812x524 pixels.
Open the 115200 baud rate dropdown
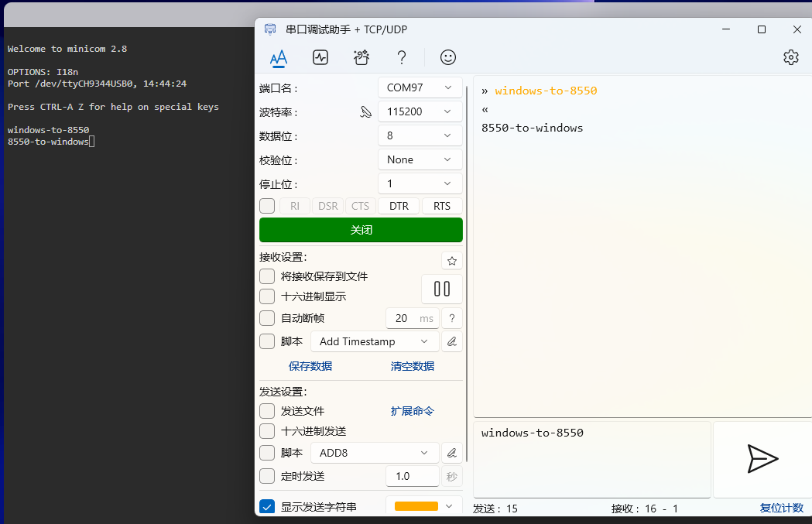(420, 111)
